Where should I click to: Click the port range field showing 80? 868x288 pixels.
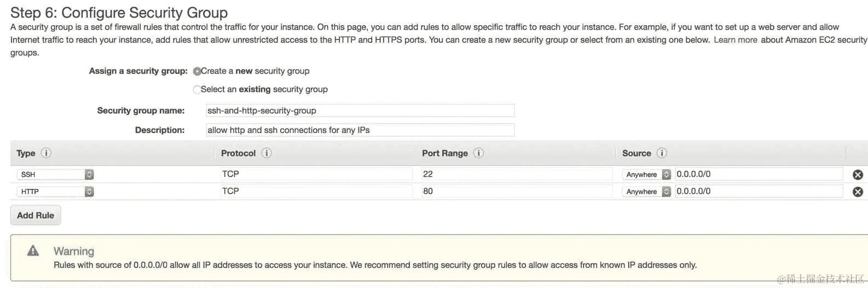tap(516, 191)
